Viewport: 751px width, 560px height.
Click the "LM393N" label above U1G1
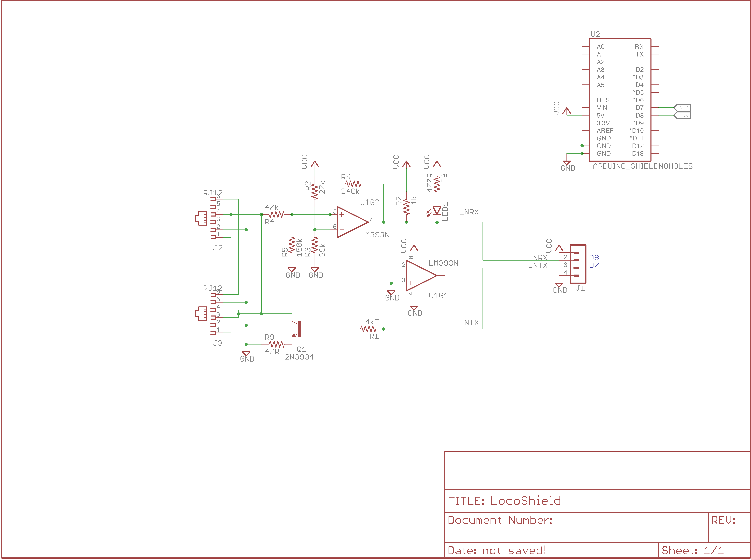tap(443, 263)
